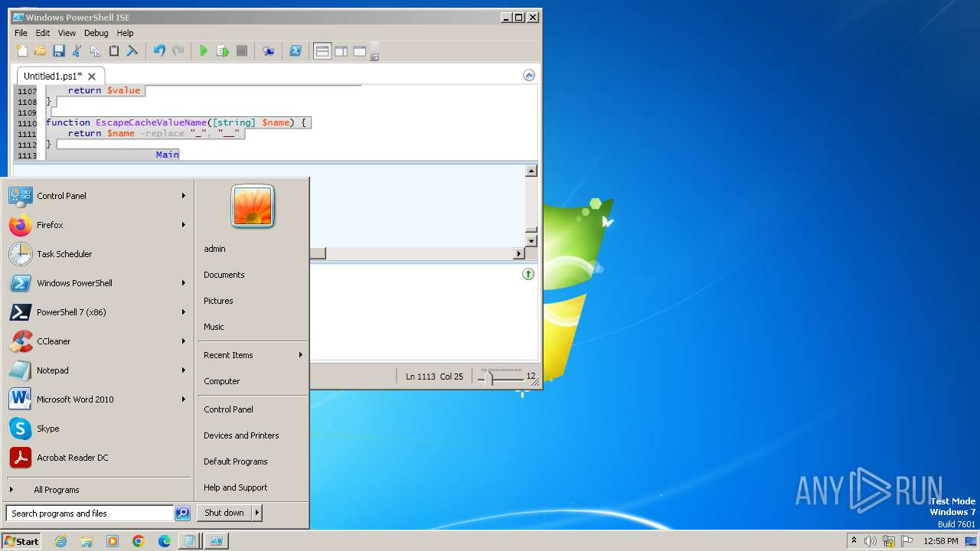Viewport: 980px width, 551px height.
Task: Launch Skype from the Start menu
Action: pos(98,429)
